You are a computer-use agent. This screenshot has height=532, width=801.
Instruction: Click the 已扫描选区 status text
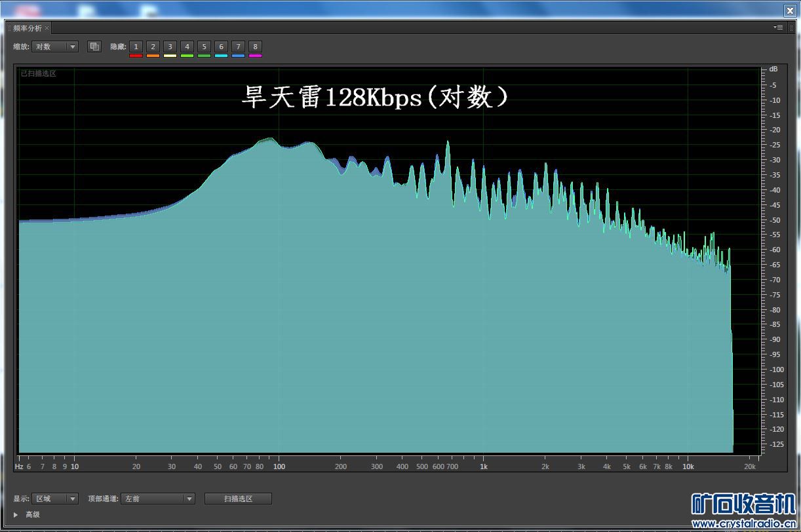pyautogui.click(x=38, y=74)
